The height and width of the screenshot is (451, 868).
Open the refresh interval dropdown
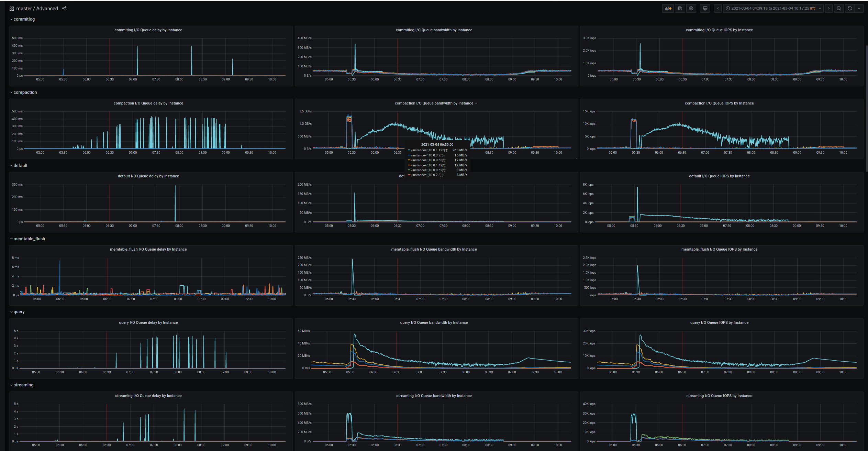(x=859, y=8)
